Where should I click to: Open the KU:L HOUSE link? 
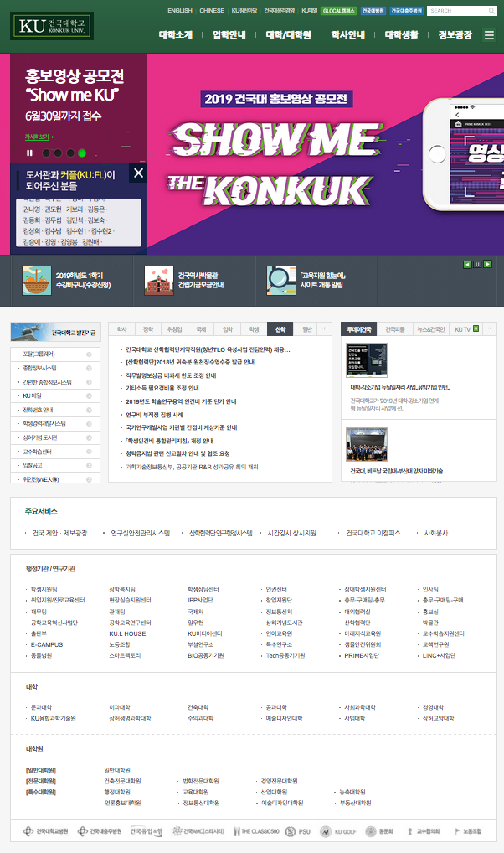127,633
